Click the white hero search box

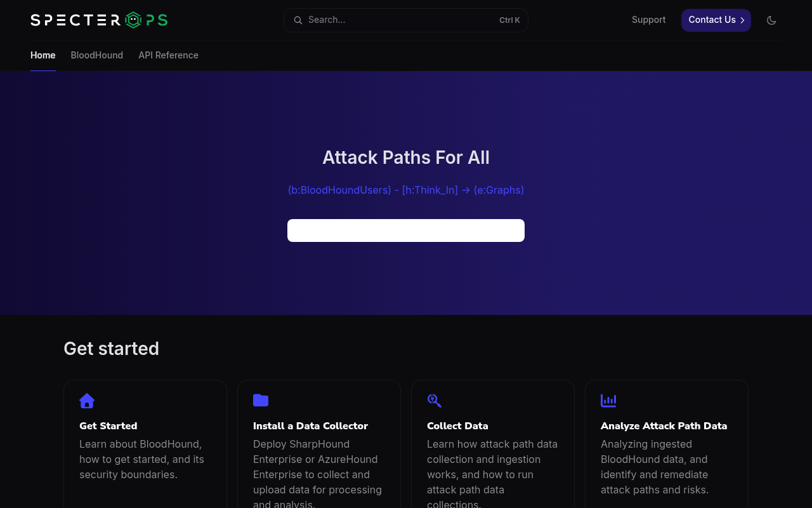(x=406, y=231)
